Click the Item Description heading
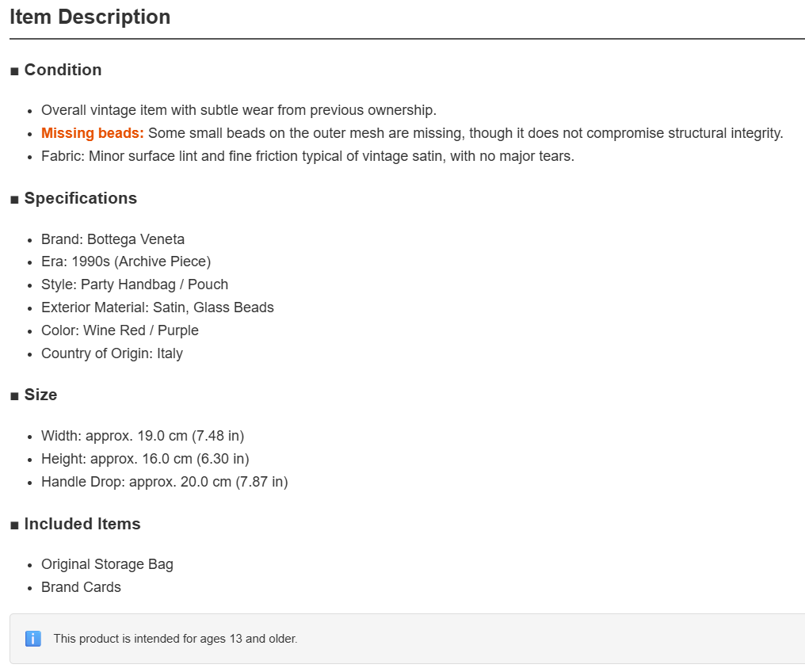Viewport: 805px width, 672px height. click(90, 17)
